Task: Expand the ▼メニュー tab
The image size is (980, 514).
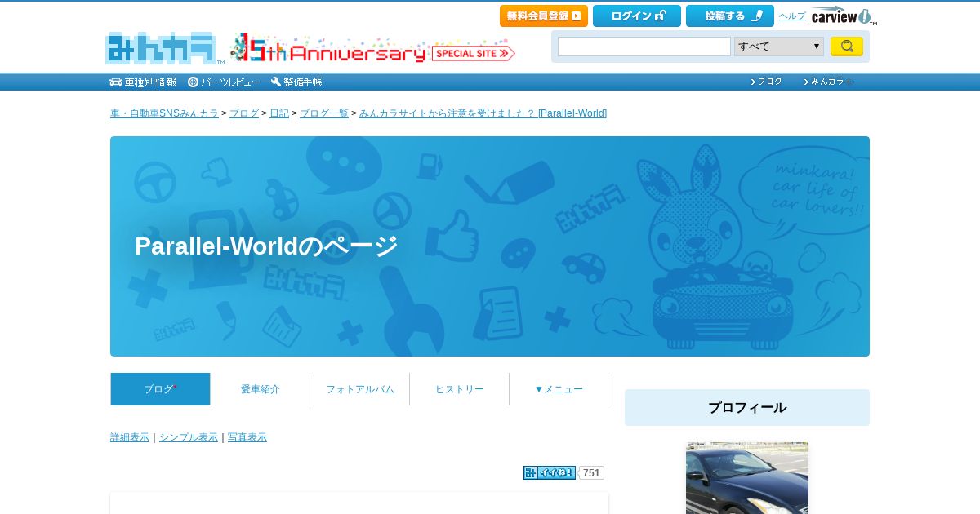Action: 559,389
